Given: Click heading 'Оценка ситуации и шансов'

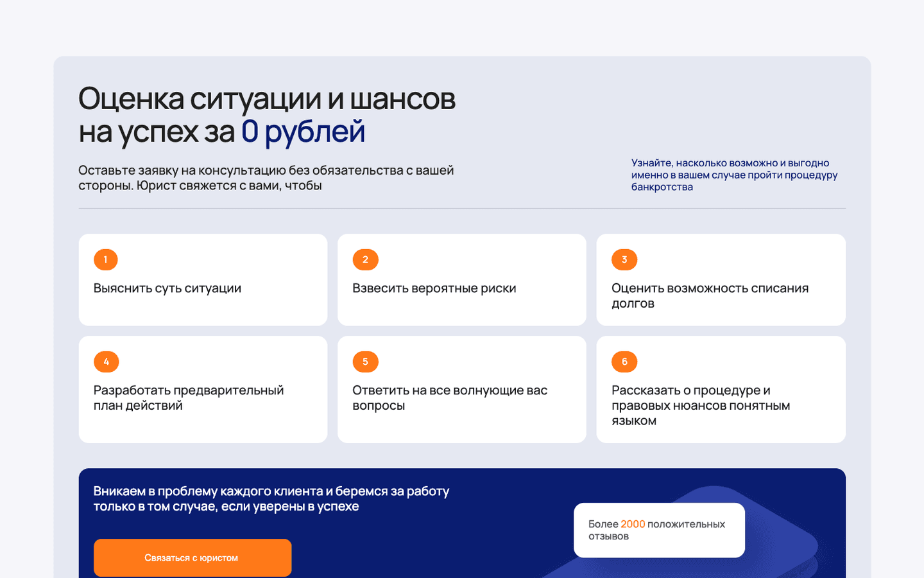Looking at the screenshot, I should (x=267, y=99).
